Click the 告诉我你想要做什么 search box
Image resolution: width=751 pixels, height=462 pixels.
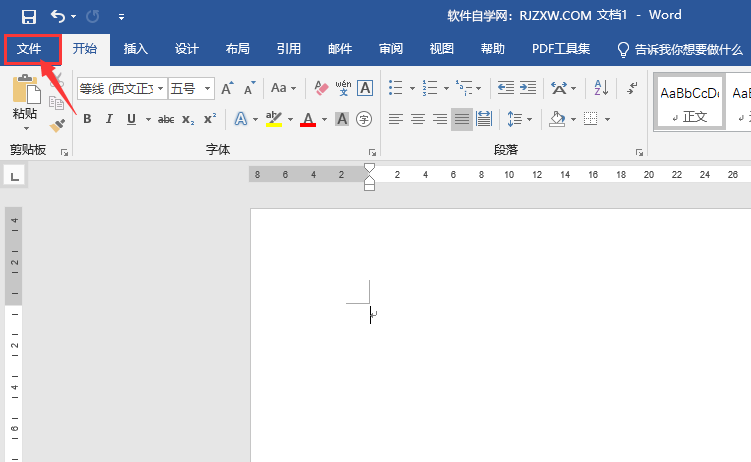[680, 49]
